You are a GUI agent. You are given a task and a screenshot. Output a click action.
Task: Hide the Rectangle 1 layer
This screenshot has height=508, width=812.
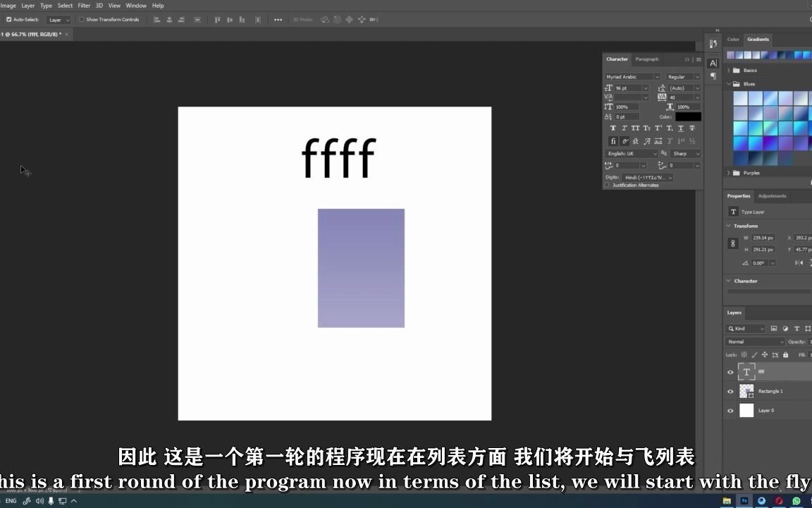click(x=730, y=391)
